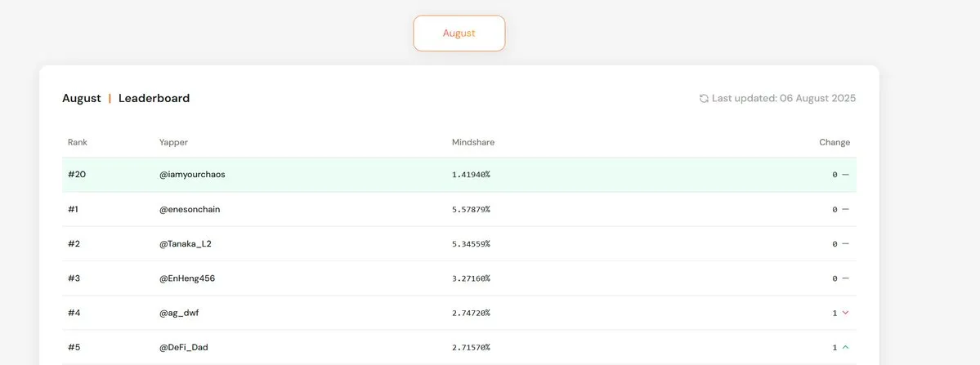Click the no-change dash in @iamyourchaos row
The image size is (980, 365).
pos(846,175)
